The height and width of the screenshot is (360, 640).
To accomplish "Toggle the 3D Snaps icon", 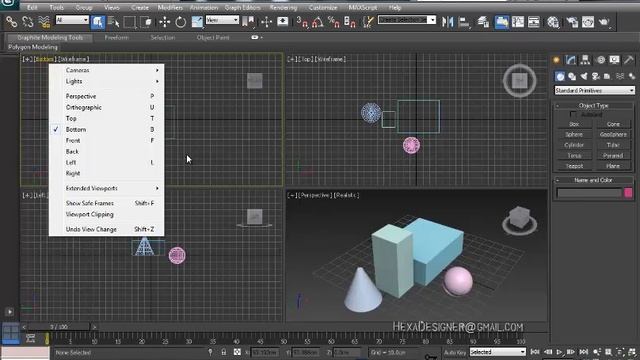I will point(302,22).
